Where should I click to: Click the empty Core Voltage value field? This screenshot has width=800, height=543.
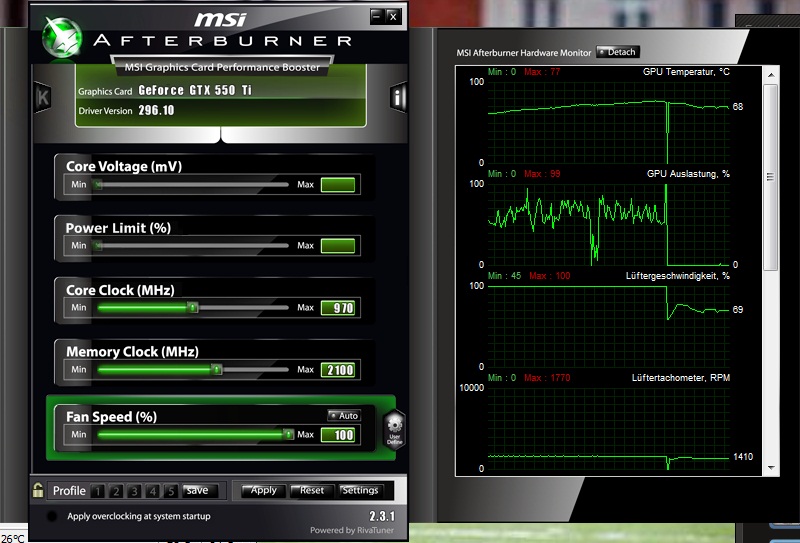point(338,185)
